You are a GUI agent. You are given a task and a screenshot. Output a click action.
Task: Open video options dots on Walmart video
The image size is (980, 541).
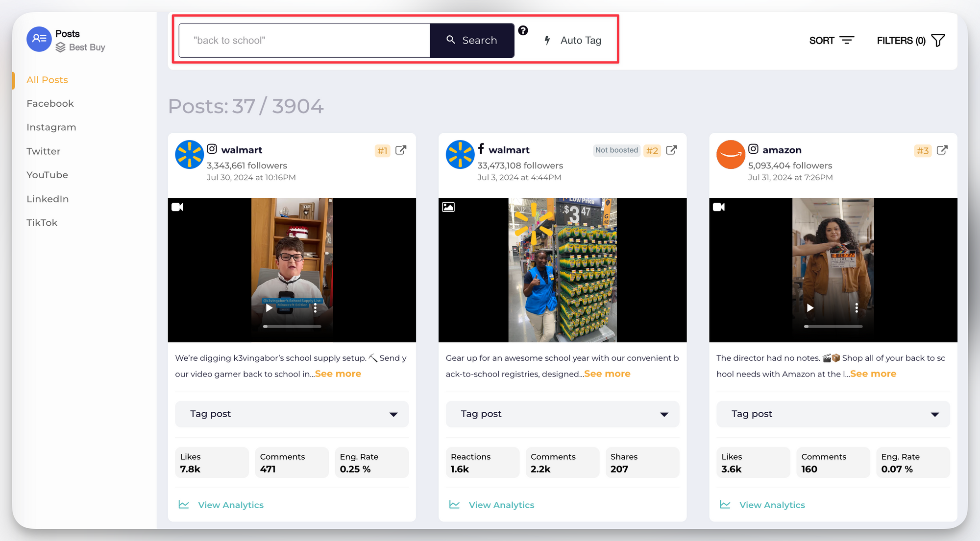tap(316, 308)
